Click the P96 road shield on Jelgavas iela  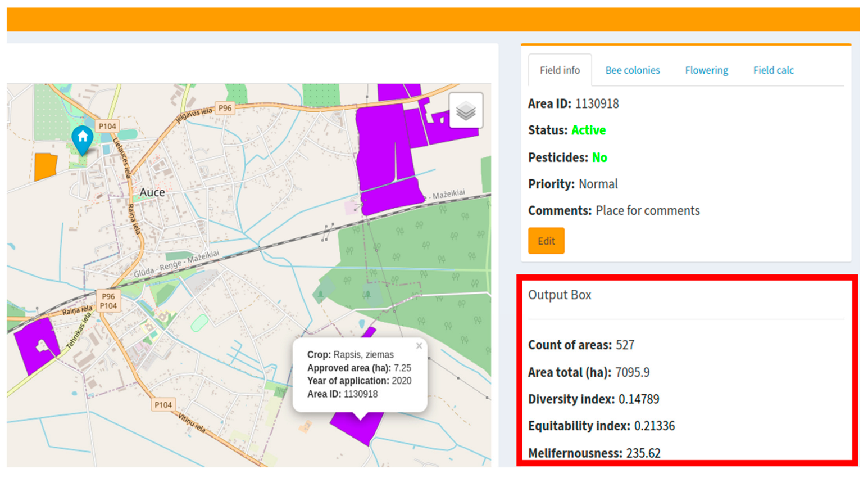(225, 108)
